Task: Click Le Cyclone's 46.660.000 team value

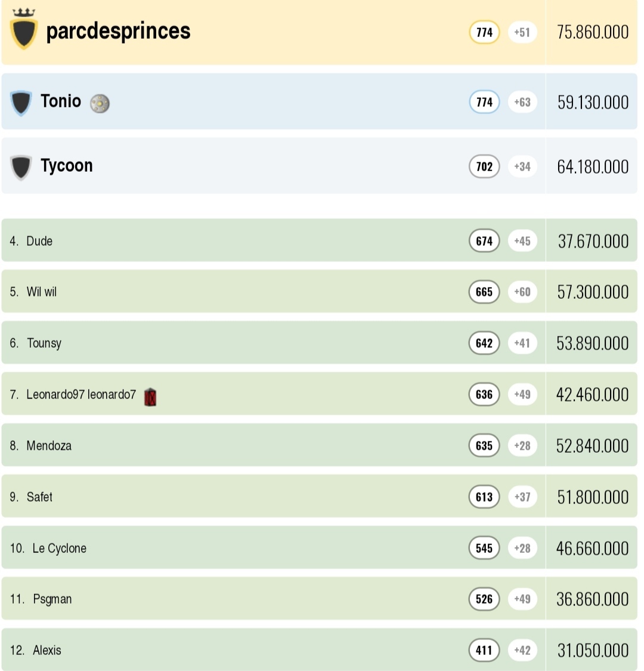Action: coord(592,548)
